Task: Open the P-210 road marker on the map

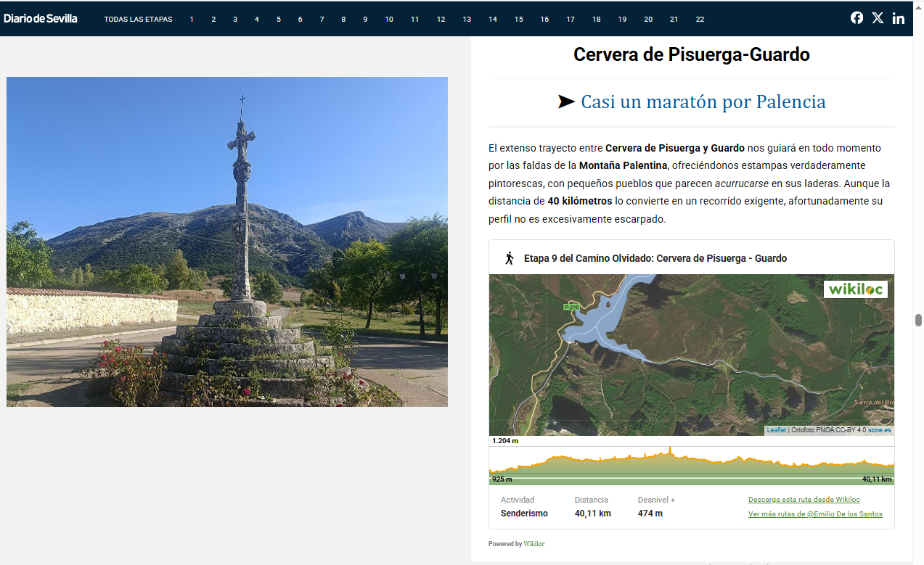Action: (x=571, y=308)
